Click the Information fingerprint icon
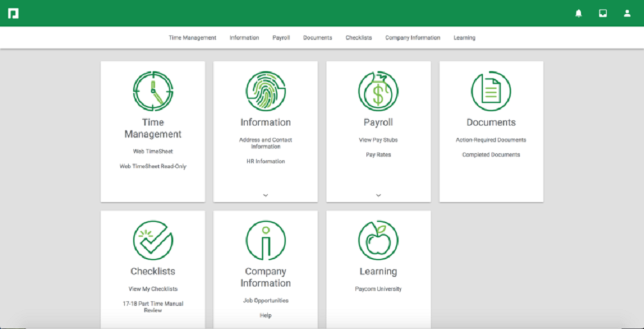The width and height of the screenshot is (644, 329). 265,91
